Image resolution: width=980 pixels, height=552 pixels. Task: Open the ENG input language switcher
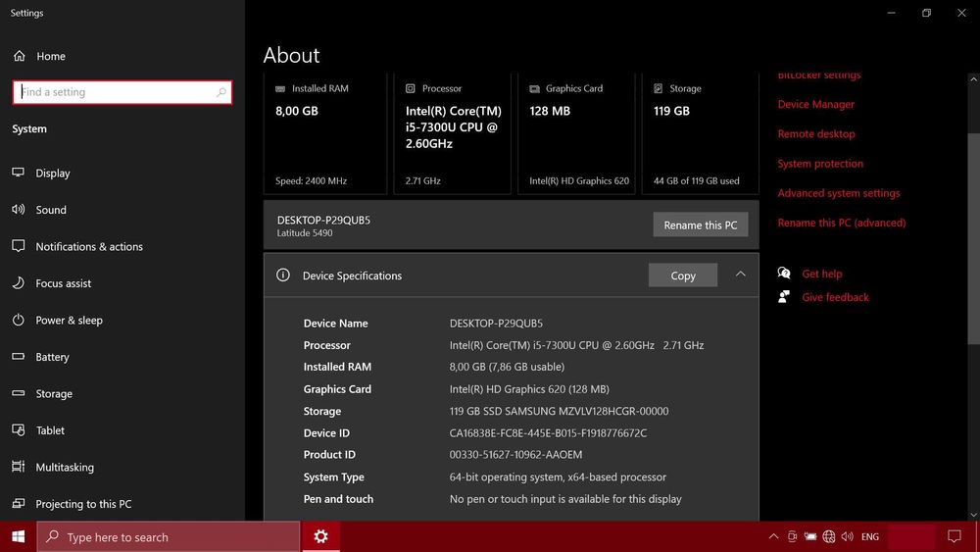(870, 537)
